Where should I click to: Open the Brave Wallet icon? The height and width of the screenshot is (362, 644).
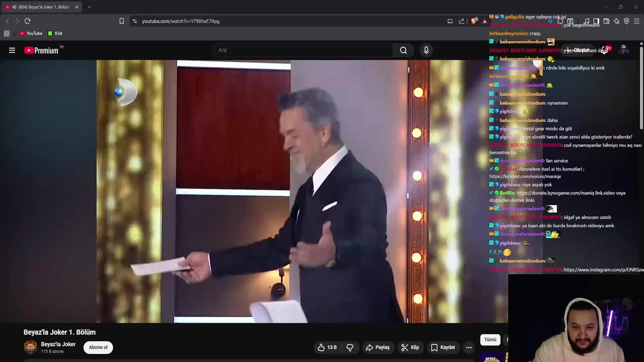click(x=606, y=21)
